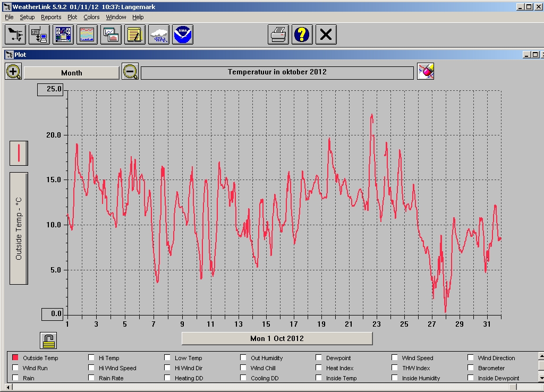Open the Plot menu
The image size is (544, 392).
72,17
